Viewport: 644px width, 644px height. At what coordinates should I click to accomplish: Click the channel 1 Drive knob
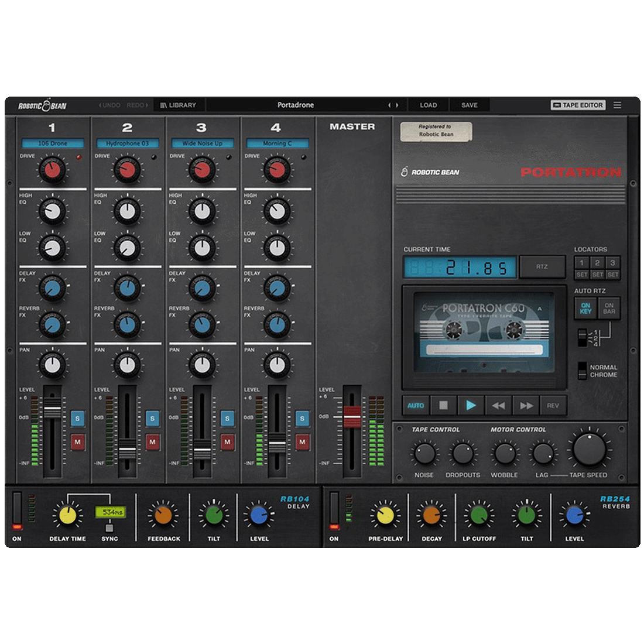click(x=52, y=170)
